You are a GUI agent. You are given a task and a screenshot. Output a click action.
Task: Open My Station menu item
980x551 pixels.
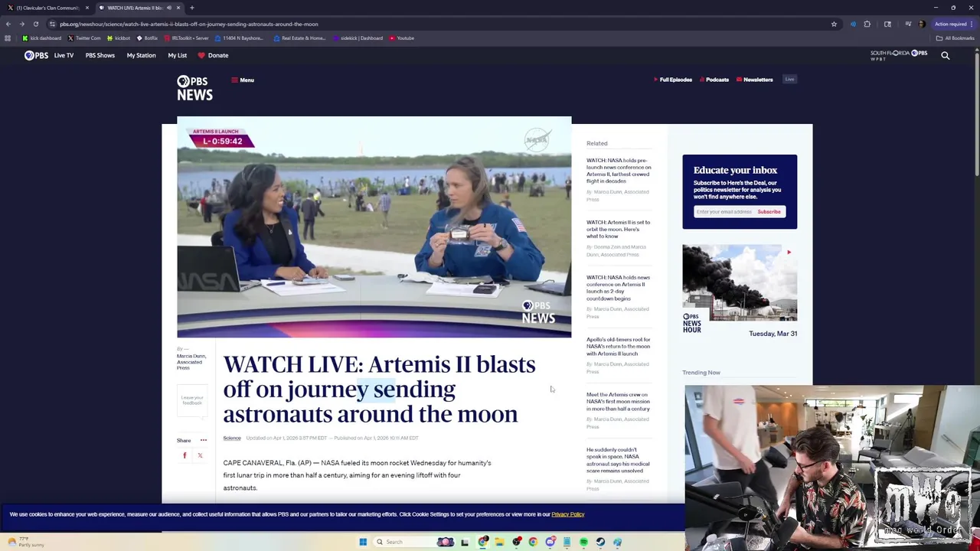[141, 55]
